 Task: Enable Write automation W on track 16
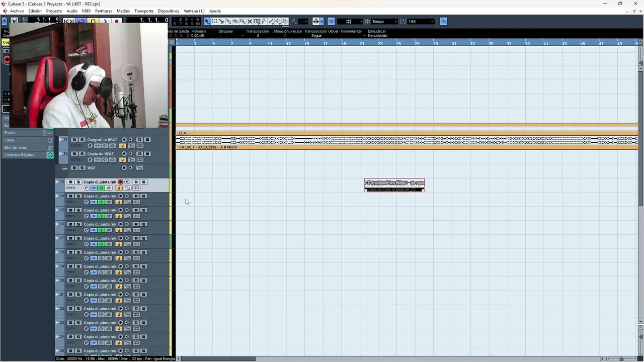click(x=144, y=224)
